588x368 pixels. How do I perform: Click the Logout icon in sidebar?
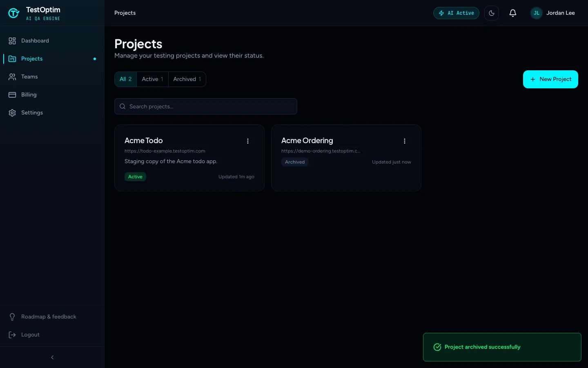tap(12, 335)
